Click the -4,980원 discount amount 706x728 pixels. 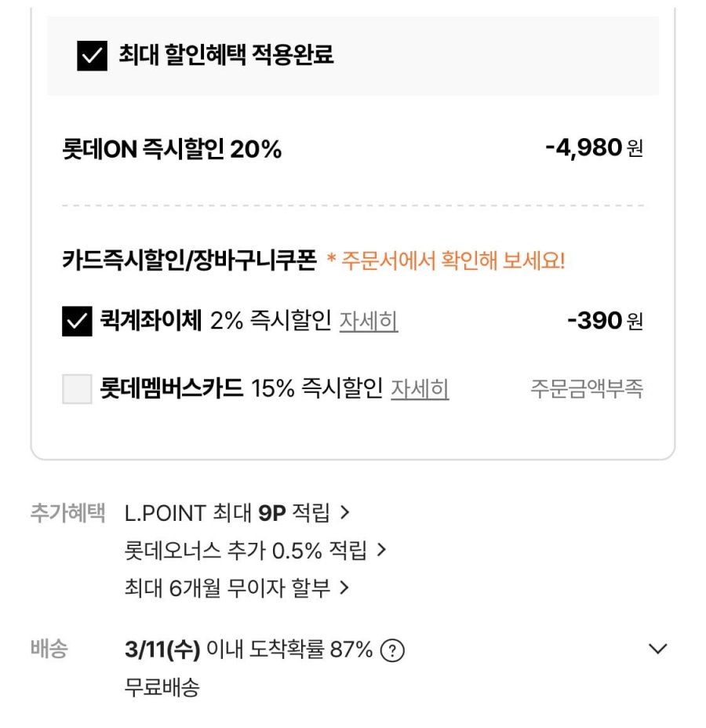coord(594,147)
